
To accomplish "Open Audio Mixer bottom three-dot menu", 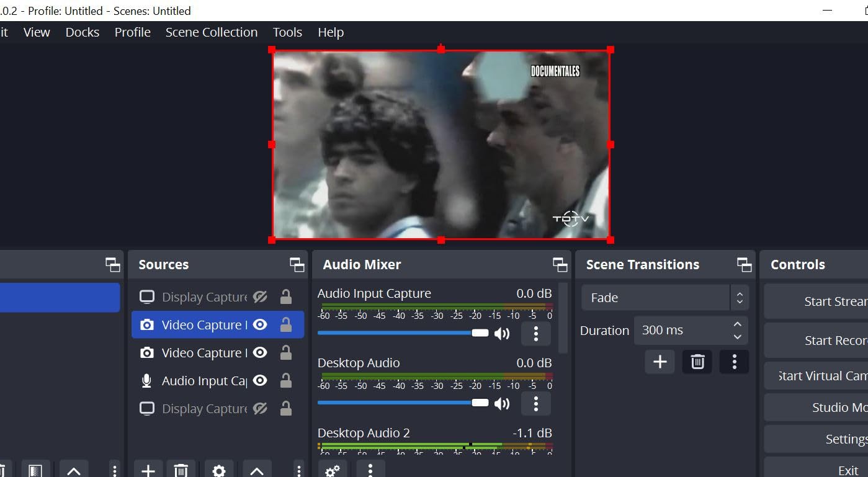I will (x=370, y=470).
